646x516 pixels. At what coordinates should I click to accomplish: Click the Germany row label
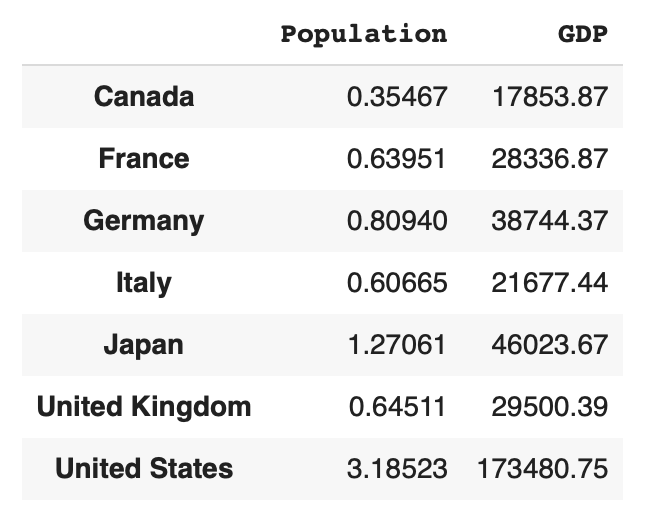[x=144, y=221]
